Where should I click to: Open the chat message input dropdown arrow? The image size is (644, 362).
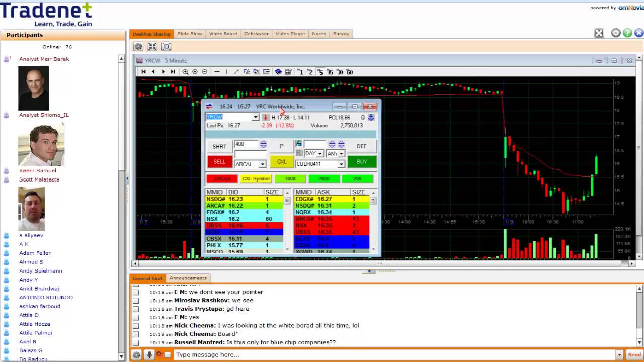619,355
